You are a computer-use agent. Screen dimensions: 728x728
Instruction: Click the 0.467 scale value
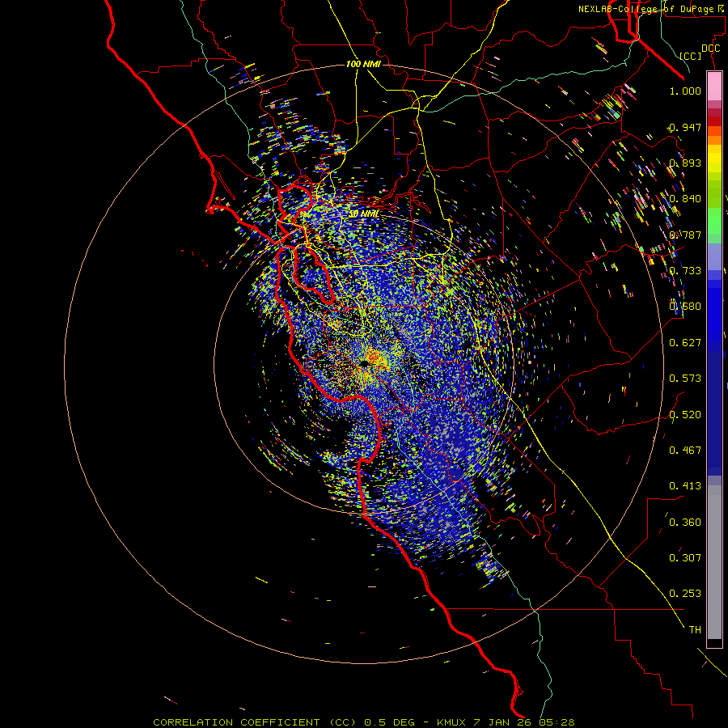(x=685, y=450)
